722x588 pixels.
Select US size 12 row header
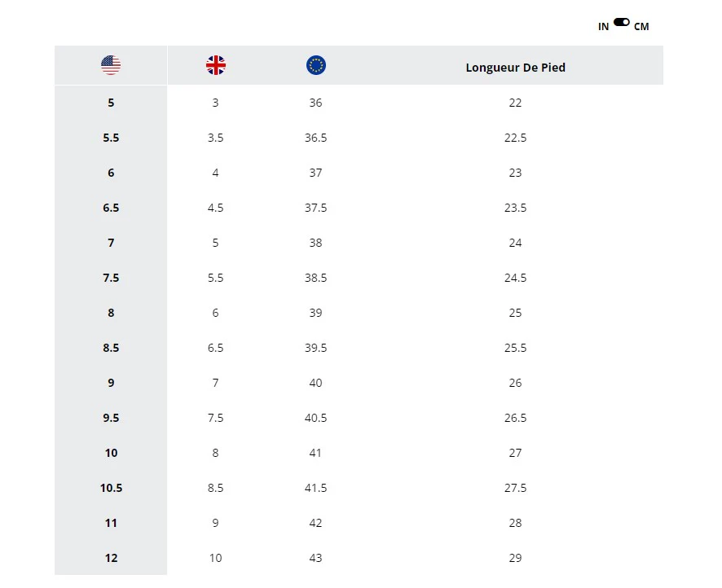click(x=111, y=558)
